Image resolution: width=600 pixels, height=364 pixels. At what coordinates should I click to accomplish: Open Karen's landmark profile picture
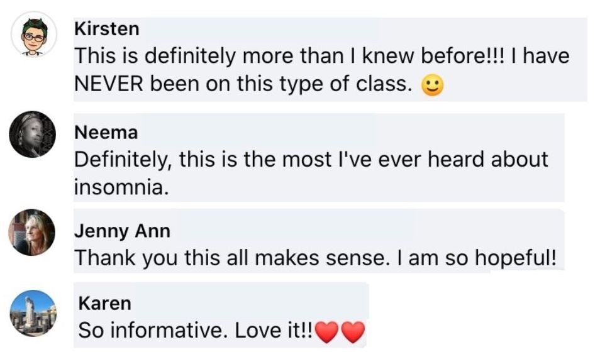(33, 312)
